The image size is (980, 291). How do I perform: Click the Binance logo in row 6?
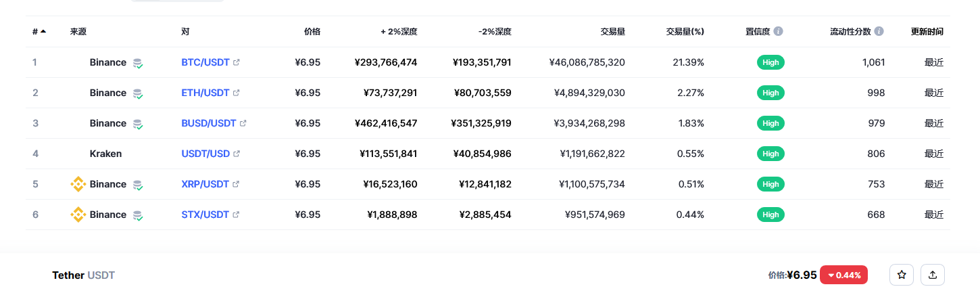(x=78, y=215)
